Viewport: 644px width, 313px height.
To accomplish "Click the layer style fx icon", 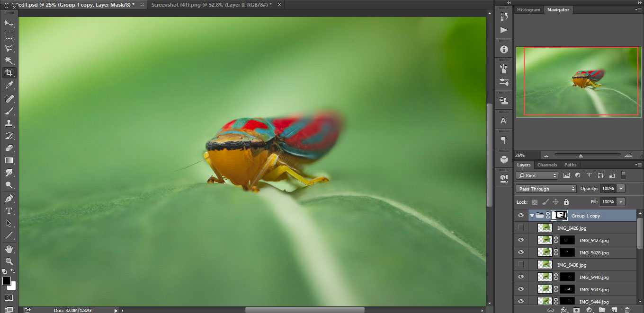I will point(564,310).
